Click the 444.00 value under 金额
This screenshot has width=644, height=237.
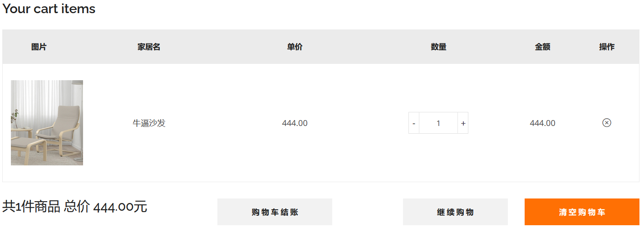[x=542, y=123]
